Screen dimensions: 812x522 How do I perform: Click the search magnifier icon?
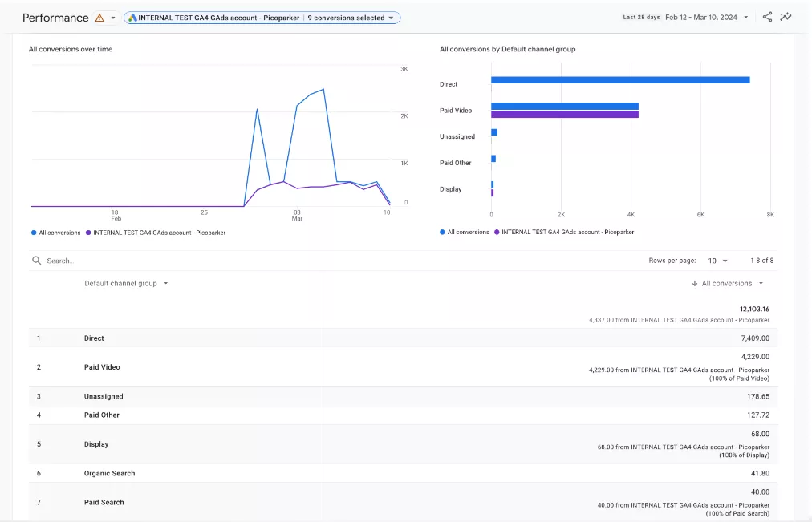pos(36,261)
